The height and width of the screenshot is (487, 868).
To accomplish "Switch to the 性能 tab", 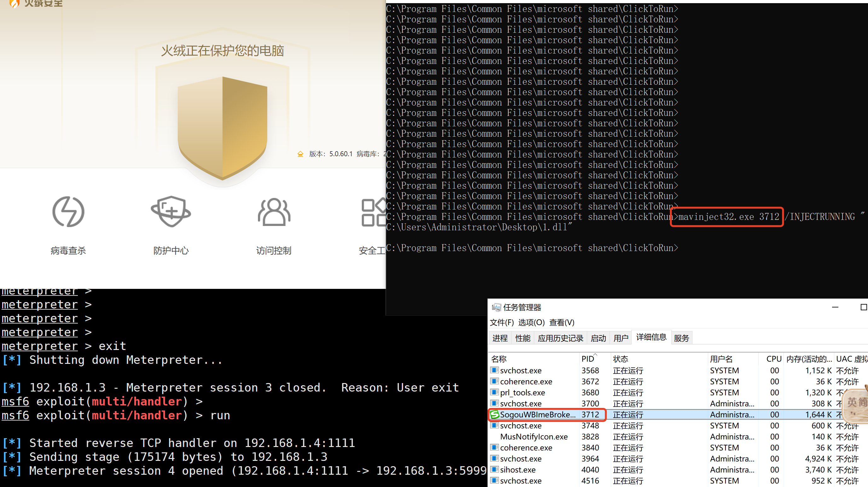I will [x=523, y=338].
